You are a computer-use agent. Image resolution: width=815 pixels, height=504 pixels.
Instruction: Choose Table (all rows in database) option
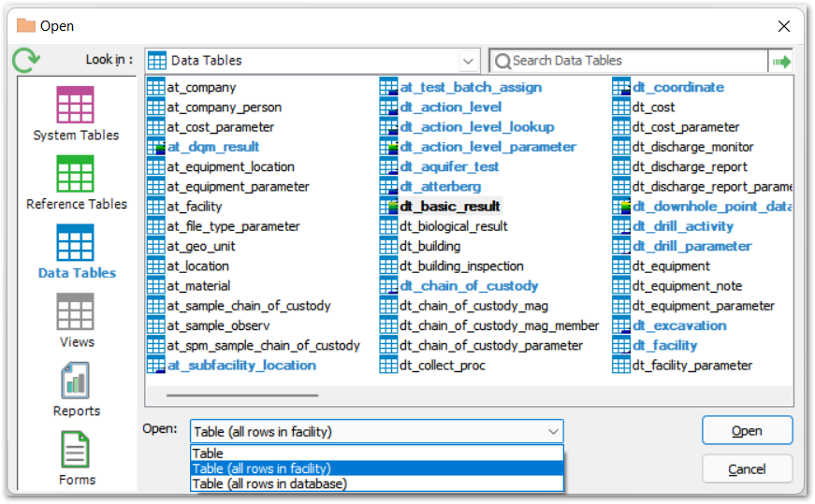point(377,483)
